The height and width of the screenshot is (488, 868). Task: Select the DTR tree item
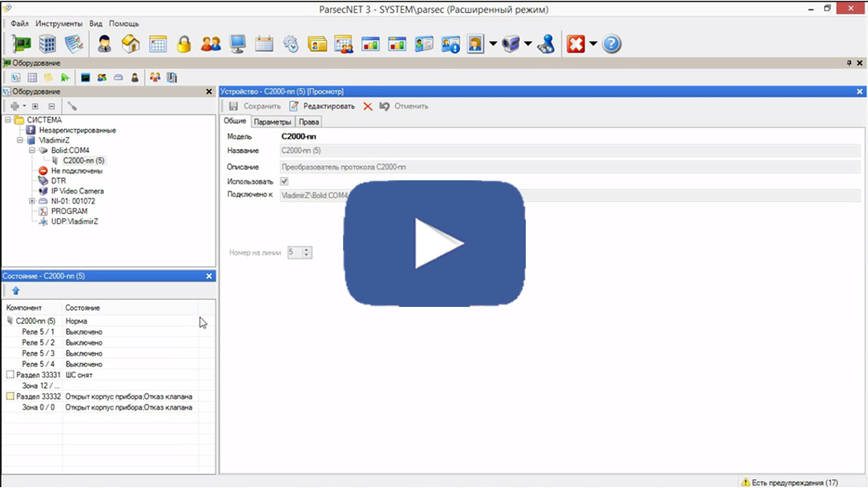59,181
